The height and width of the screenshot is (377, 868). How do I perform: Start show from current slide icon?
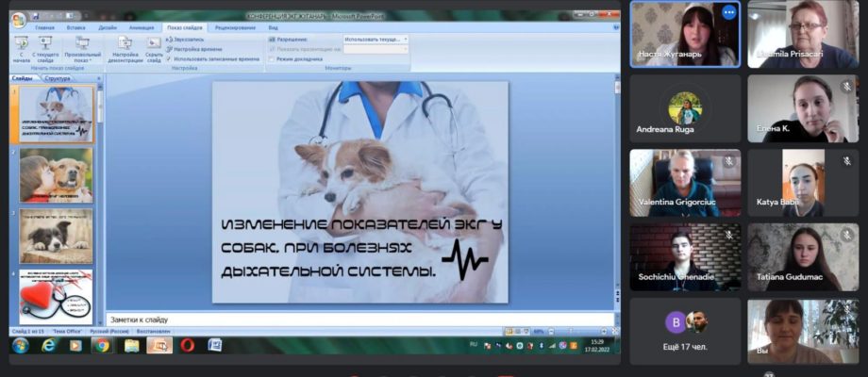click(45, 49)
